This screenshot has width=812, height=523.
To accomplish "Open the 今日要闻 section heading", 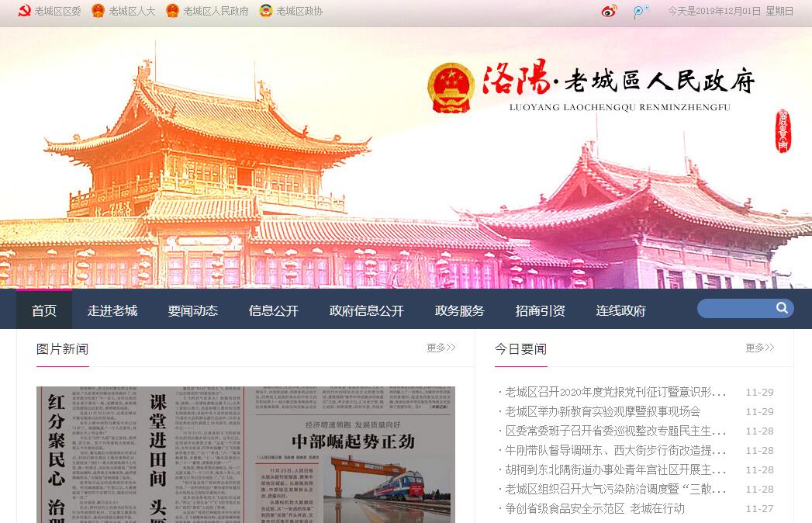I will tap(520, 349).
